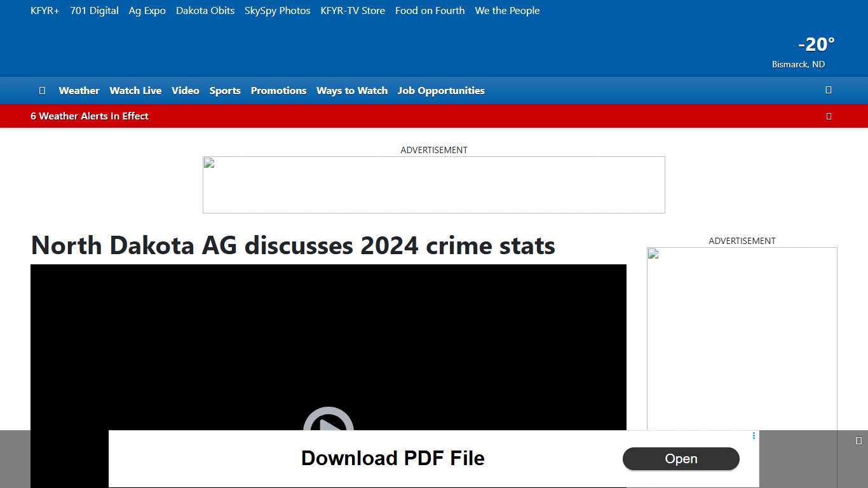Click the article headline about 2024 crime stats
This screenshot has height=488, width=868.
click(x=292, y=246)
